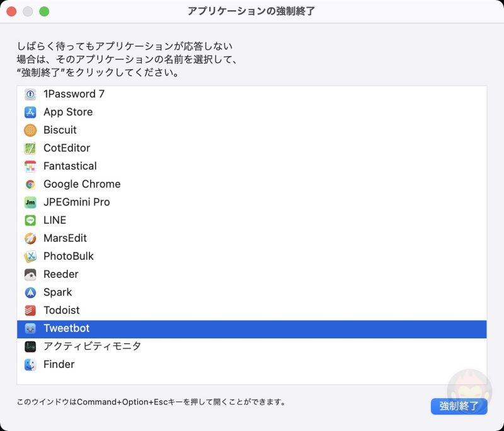This screenshot has width=504, height=431.
Task: Click the 1Password 7 app icon
Action: coord(30,94)
